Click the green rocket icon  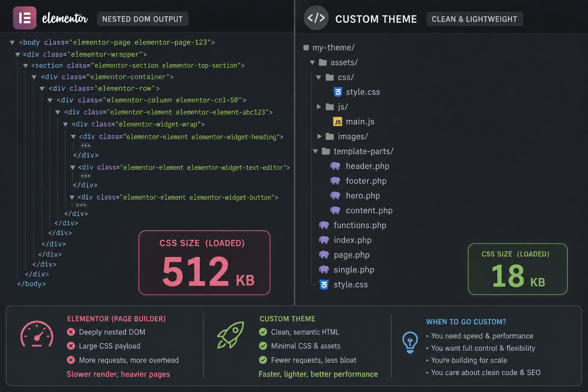tap(230, 335)
